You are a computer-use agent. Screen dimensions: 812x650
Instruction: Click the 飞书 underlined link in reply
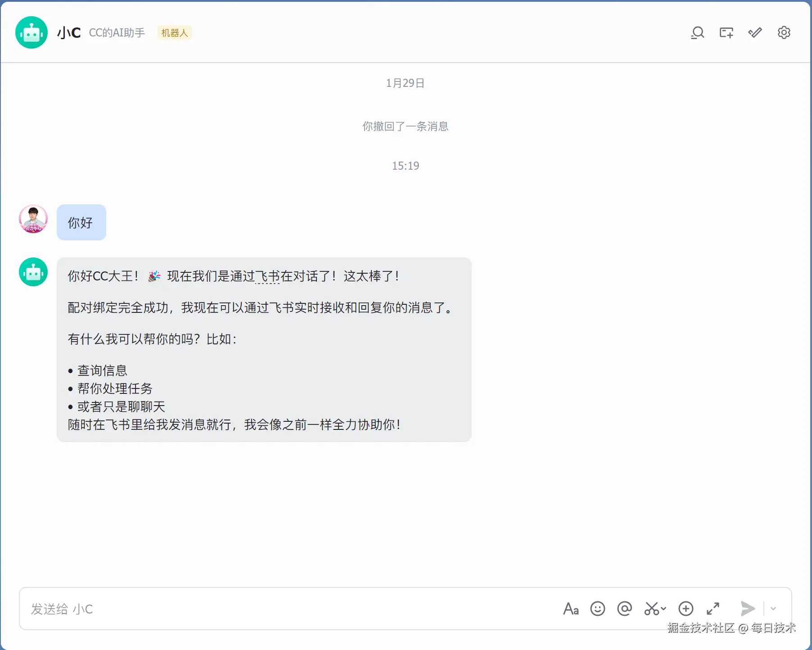tap(268, 276)
